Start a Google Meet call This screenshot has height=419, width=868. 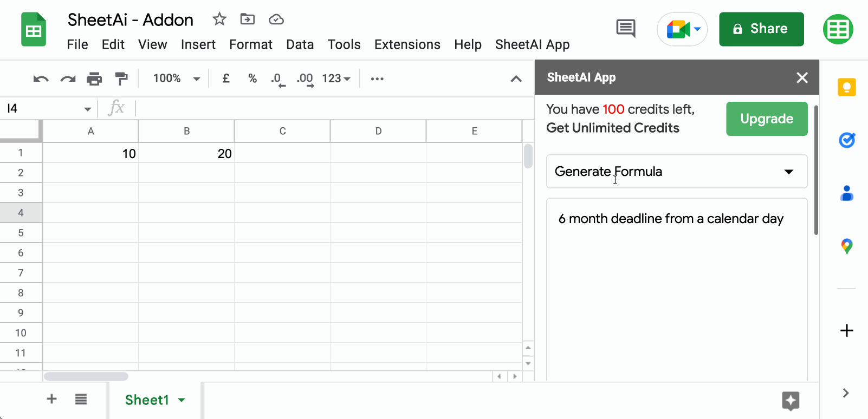(682, 29)
